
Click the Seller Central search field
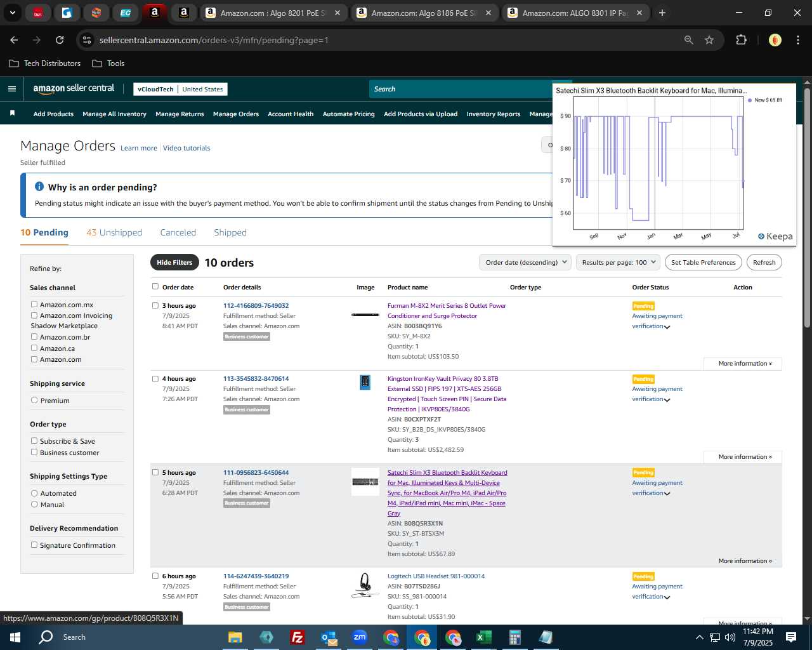[460, 89]
